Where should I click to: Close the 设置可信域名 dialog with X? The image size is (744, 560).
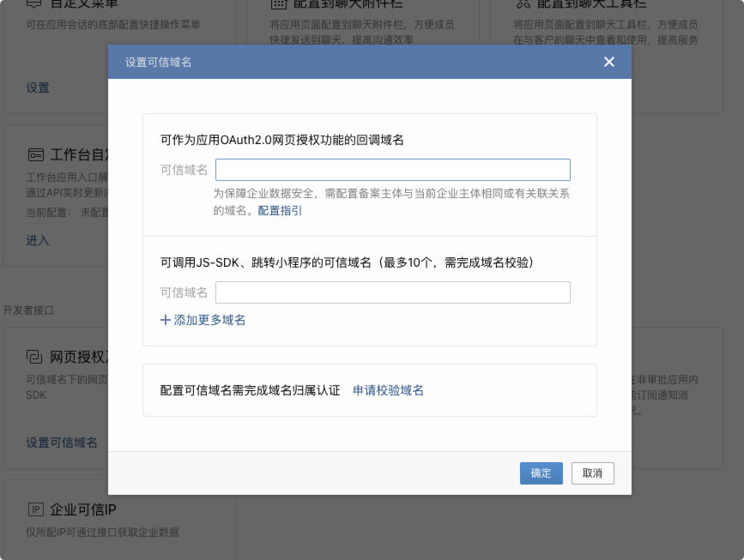tap(609, 62)
